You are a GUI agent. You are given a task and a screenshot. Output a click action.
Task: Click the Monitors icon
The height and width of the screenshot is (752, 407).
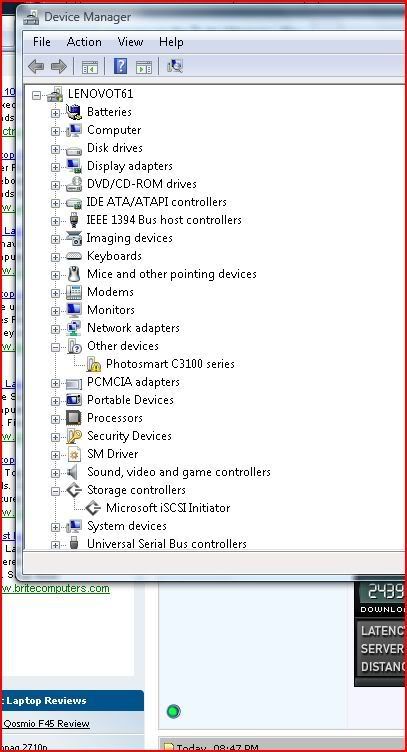tap(74, 310)
